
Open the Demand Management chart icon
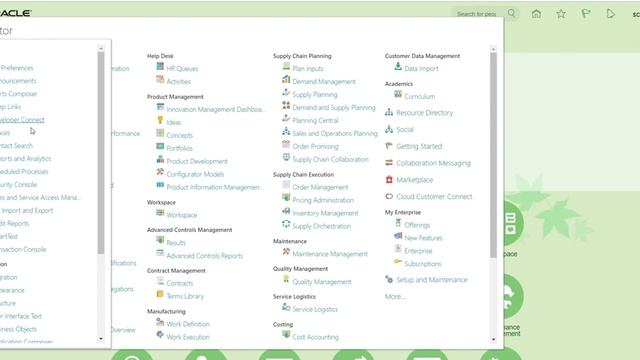[x=286, y=79]
